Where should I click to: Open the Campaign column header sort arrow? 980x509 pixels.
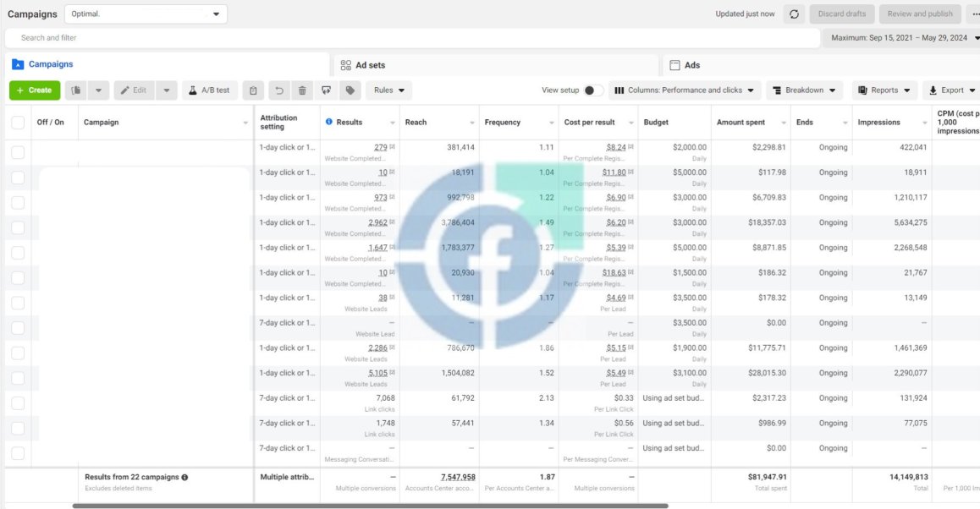click(x=245, y=123)
